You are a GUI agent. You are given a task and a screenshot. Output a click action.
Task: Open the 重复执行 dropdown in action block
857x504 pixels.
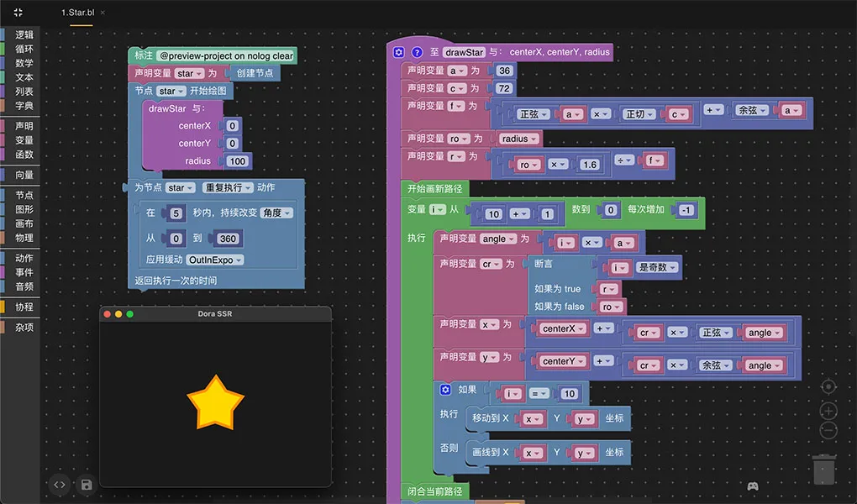(228, 187)
